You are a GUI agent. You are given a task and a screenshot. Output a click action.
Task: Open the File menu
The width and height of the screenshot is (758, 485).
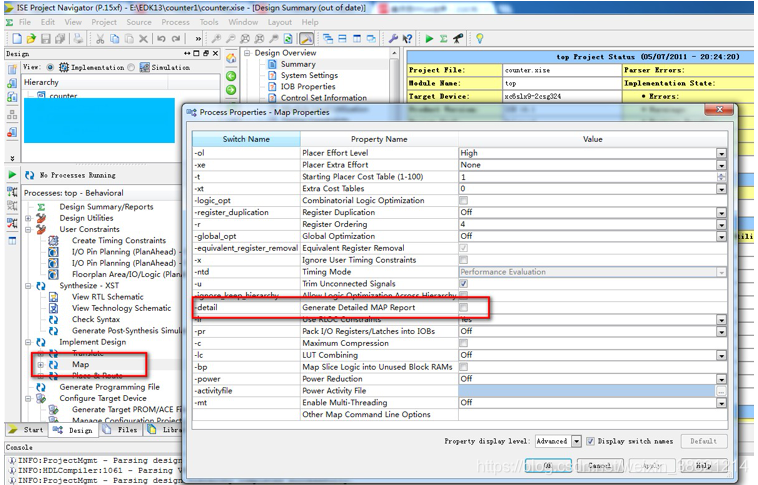[x=25, y=22]
